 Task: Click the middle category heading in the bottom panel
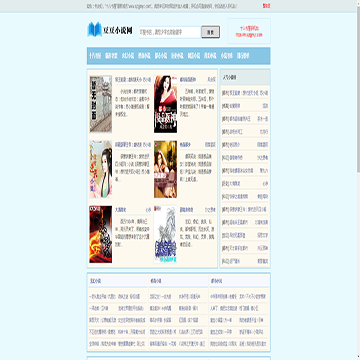point(156,281)
